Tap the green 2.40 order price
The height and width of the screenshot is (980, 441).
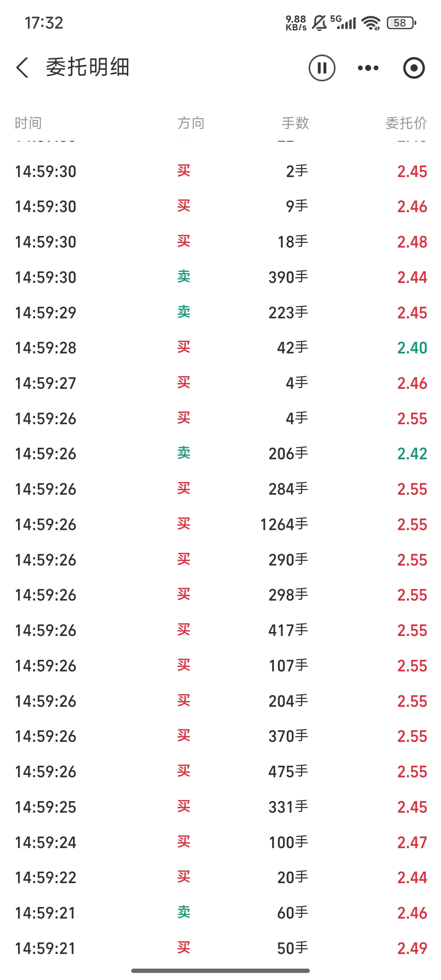(412, 348)
